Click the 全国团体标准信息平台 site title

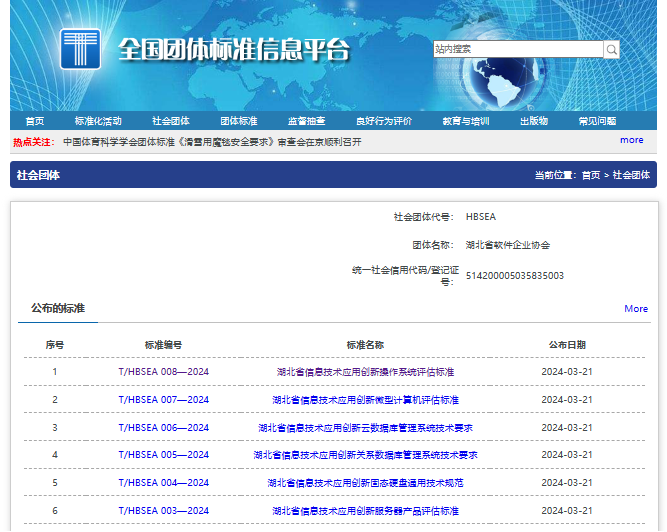[234, 50]
